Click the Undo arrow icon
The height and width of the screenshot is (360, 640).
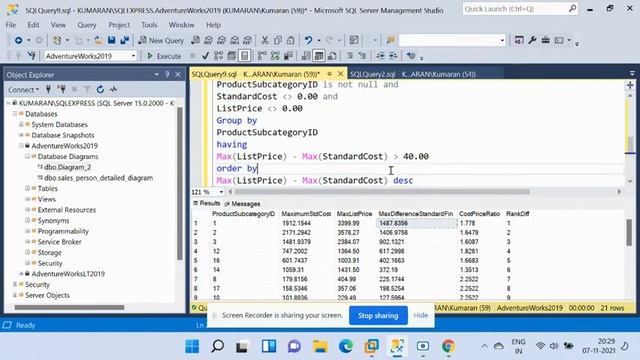pyautogui.click(x=309, y=40)
